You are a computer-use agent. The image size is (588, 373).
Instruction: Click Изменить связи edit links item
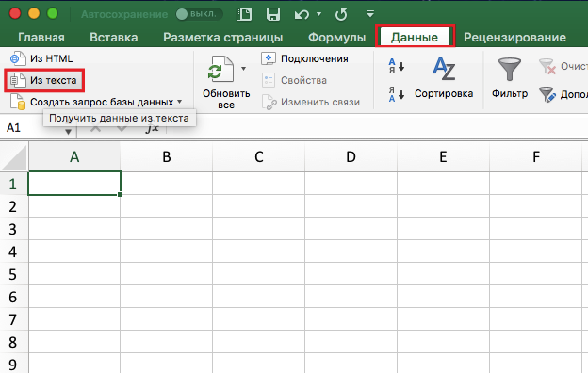point(311,102)
